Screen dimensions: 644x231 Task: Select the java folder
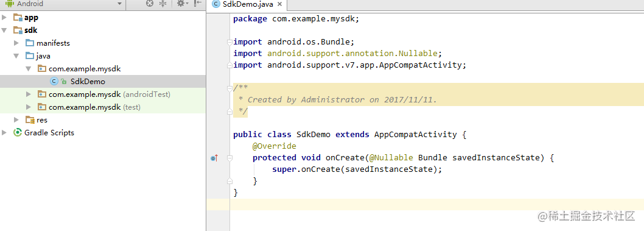(x=43, y=56)
